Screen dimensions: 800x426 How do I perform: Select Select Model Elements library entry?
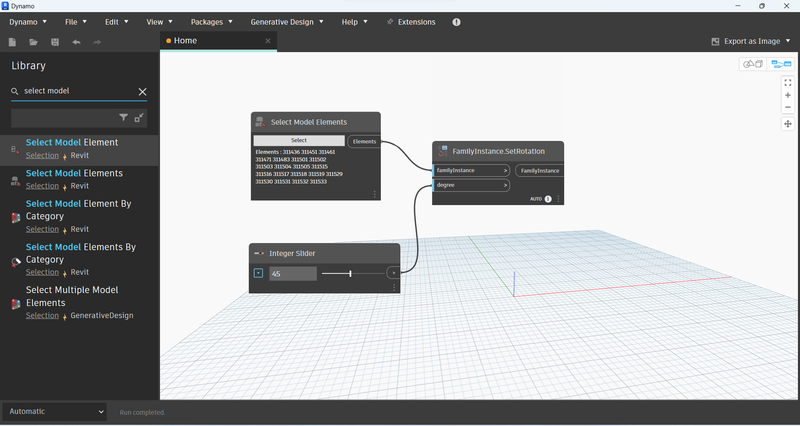(80, 179)
